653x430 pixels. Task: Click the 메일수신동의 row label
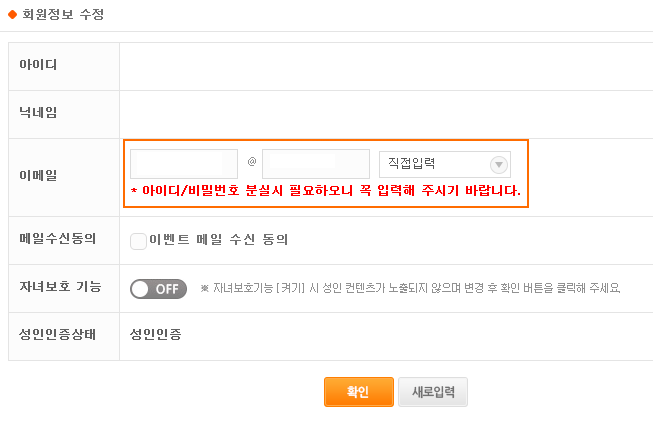click(x=57, y=239)
